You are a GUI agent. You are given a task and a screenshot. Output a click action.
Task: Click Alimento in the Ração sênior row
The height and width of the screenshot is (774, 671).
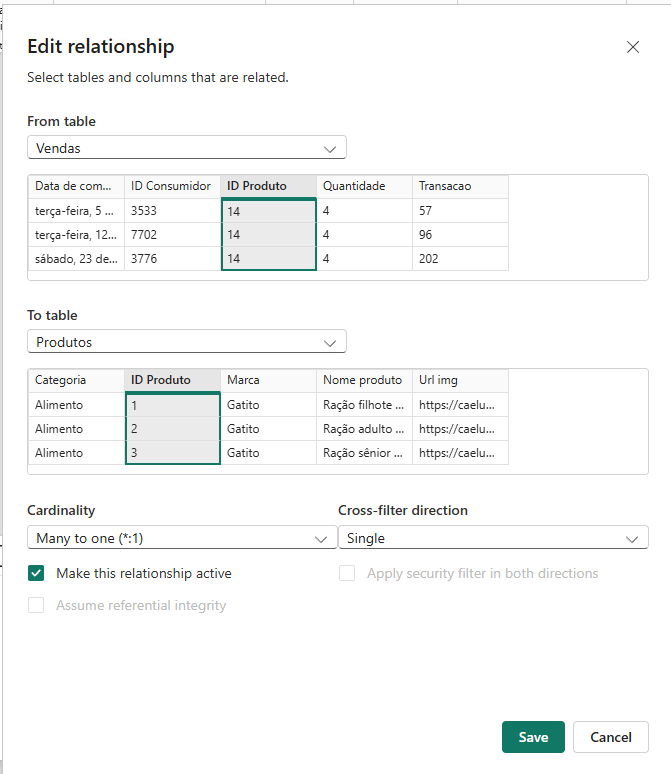77,453
